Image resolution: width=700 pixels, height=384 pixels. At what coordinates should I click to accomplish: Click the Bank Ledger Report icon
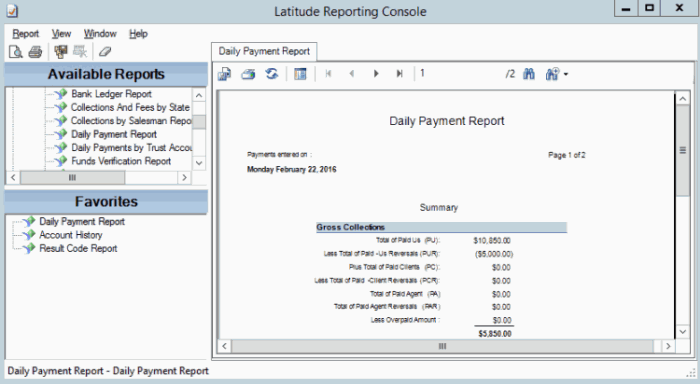(61, 94)
